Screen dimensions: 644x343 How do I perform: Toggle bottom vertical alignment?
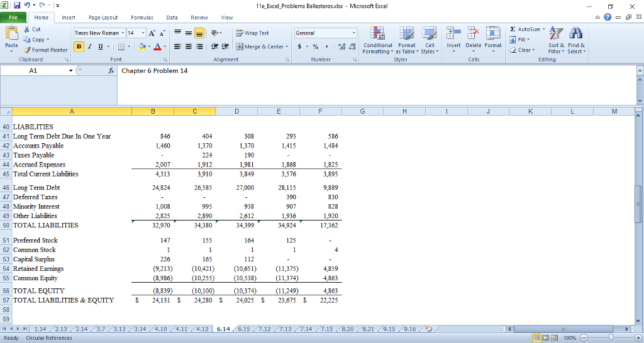point(199,33)
